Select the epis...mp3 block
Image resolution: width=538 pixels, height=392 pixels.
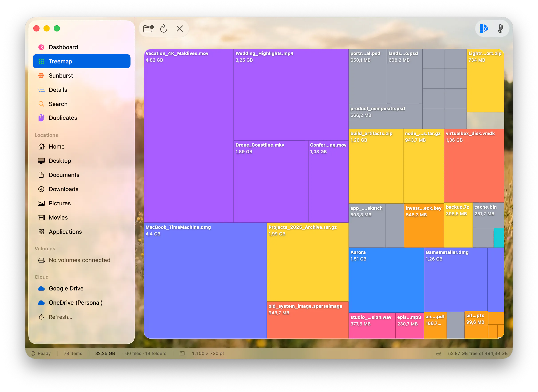410,325
